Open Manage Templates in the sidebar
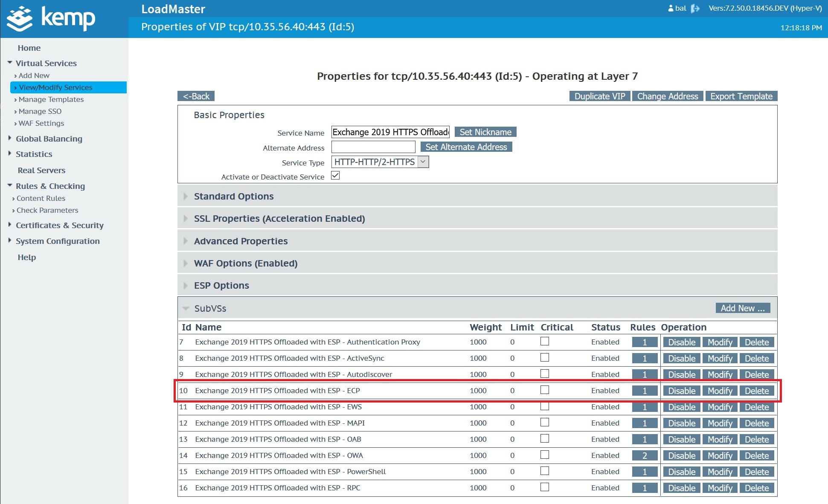The image size is (828, 504). click(x=51, y=99)
